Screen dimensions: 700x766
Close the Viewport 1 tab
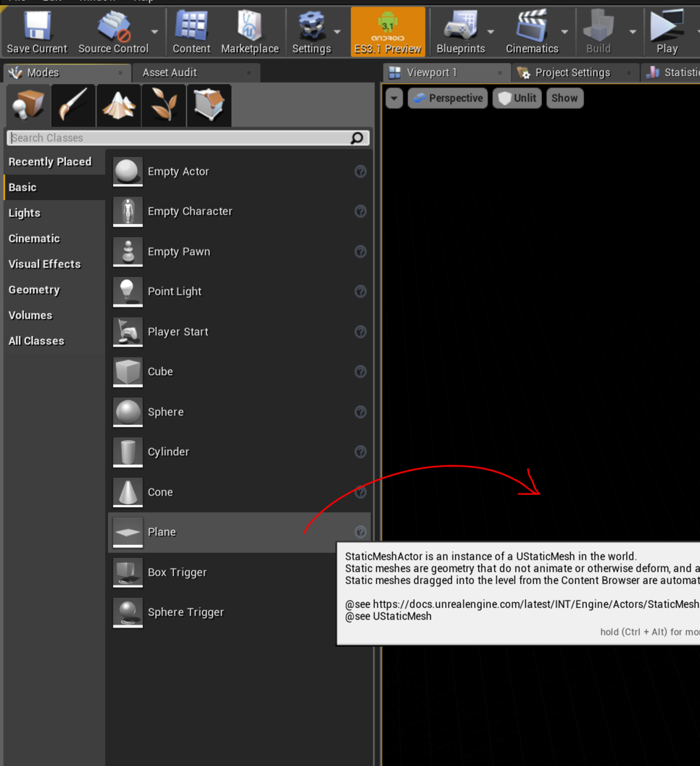(500, 72)
